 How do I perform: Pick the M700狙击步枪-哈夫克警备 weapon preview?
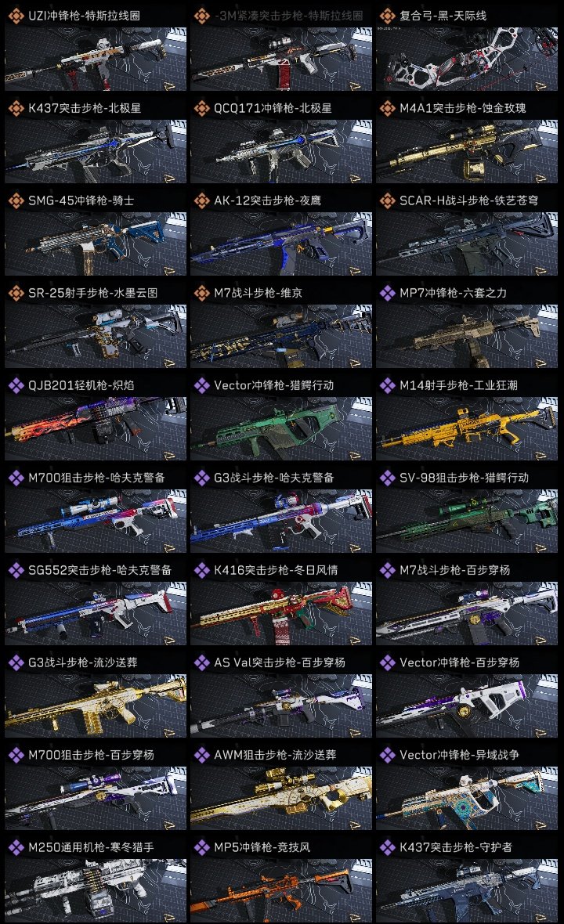(96, 521)
